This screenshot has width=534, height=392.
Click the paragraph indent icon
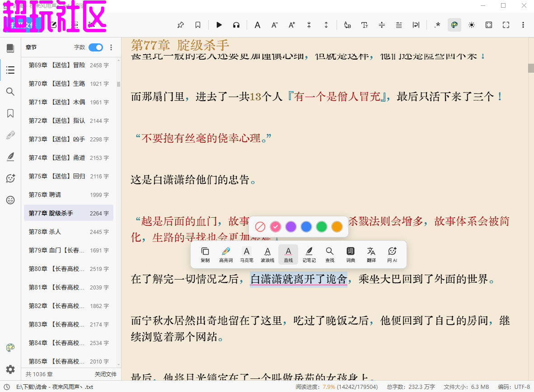click(416, 25)
